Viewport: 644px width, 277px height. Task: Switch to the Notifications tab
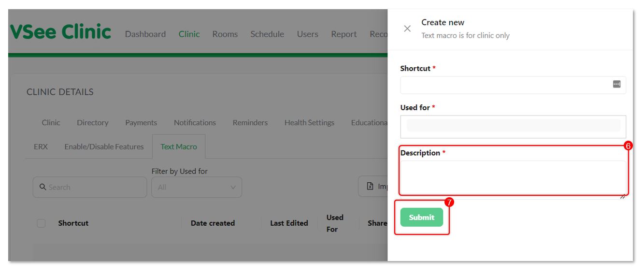[195, 123]
